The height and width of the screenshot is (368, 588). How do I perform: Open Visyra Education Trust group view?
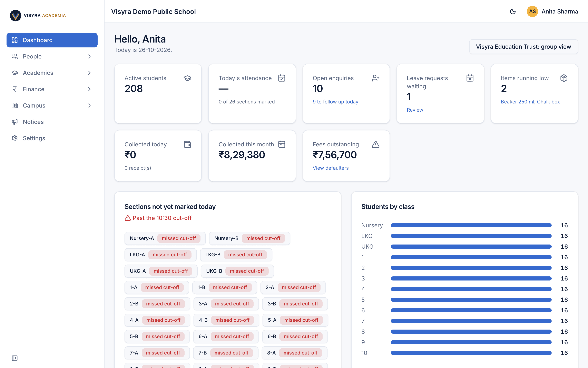pos(523,47)
